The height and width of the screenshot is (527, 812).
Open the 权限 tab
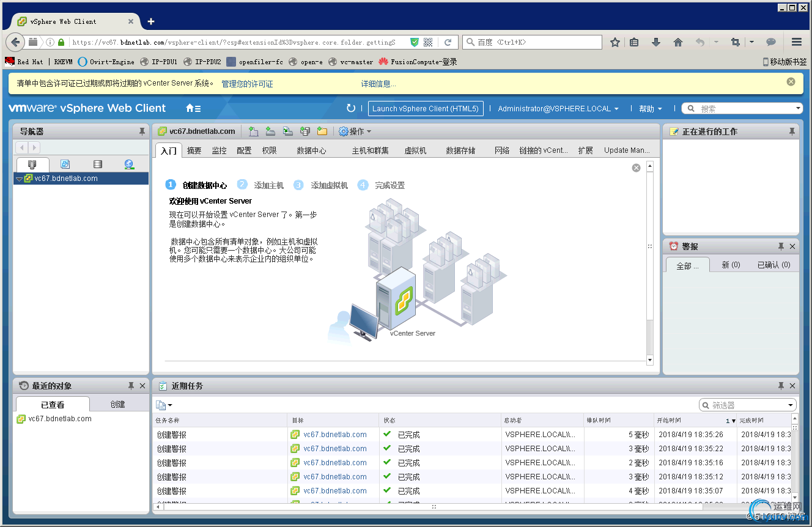click(x=269, y=150)
